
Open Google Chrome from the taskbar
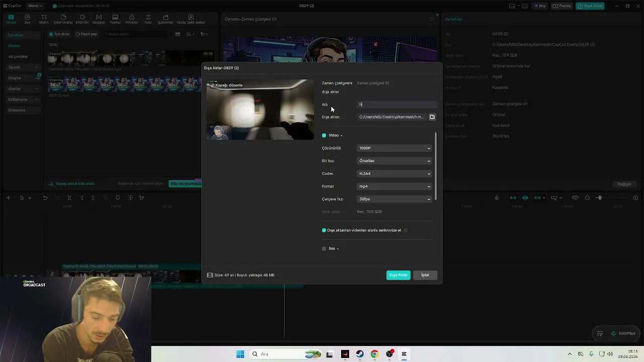(374, 354)
